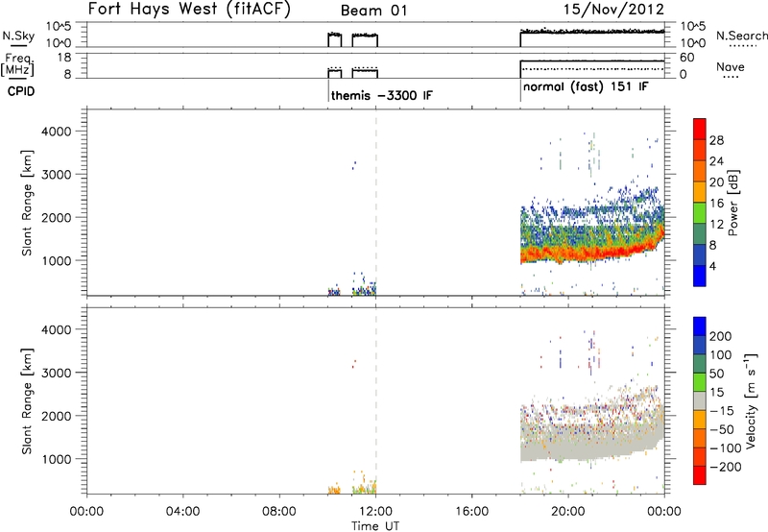Select the date '15/Nov/2012'
768x532 pixels.
tap(613, 10)
